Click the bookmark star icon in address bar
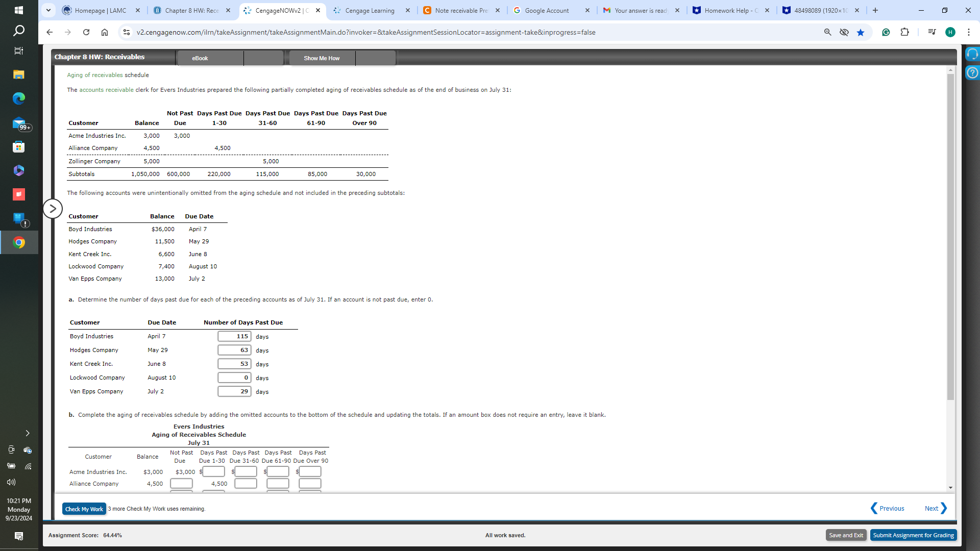 click(x=861, y=33)
